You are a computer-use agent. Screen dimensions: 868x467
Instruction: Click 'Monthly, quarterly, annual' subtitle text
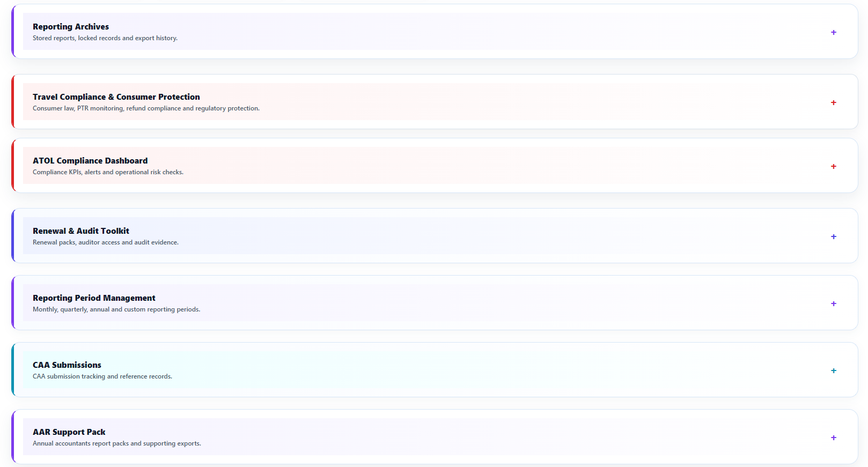(116, 309)
